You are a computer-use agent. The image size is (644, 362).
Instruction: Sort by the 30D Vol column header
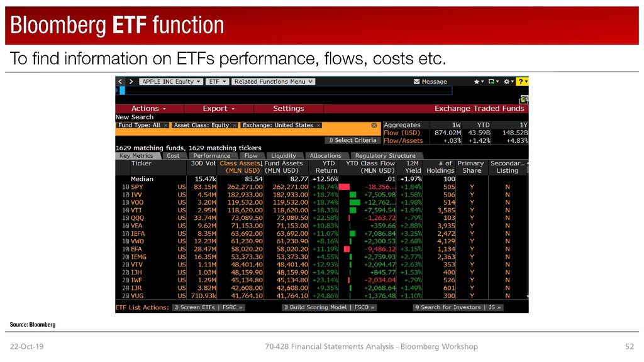[x=203, y=163]
